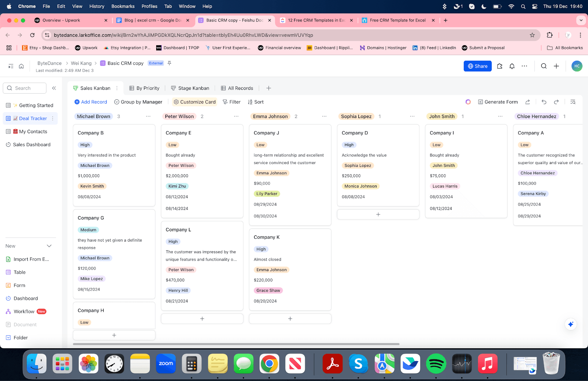
Task: Click the pin icon beside Basic CRM copy
Action: 169,63
